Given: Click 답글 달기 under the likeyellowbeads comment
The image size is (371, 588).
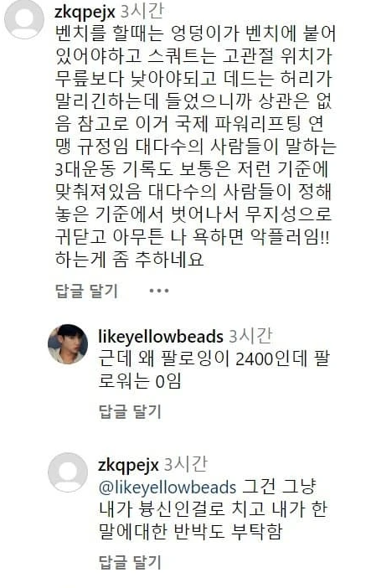Looking at the screenshot, I should [130, 411].
